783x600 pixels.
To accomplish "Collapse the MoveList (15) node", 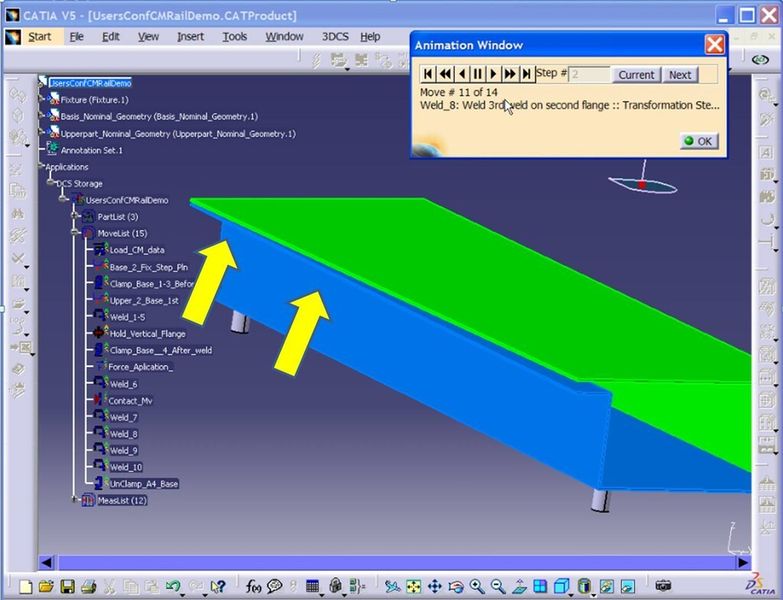I will (x=75, y=232).
